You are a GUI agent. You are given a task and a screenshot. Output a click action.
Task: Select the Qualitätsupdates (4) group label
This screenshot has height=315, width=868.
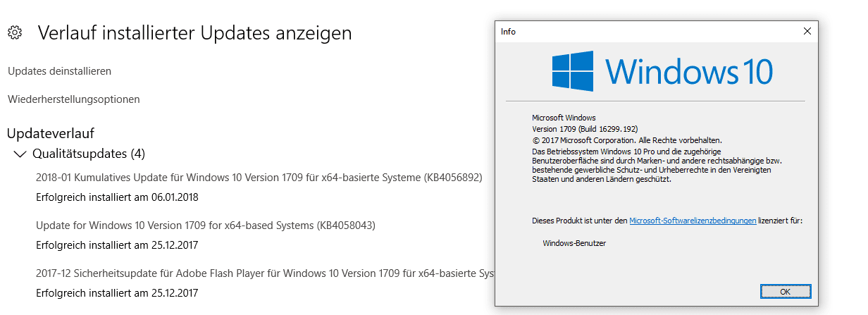(x=89, y=154)
